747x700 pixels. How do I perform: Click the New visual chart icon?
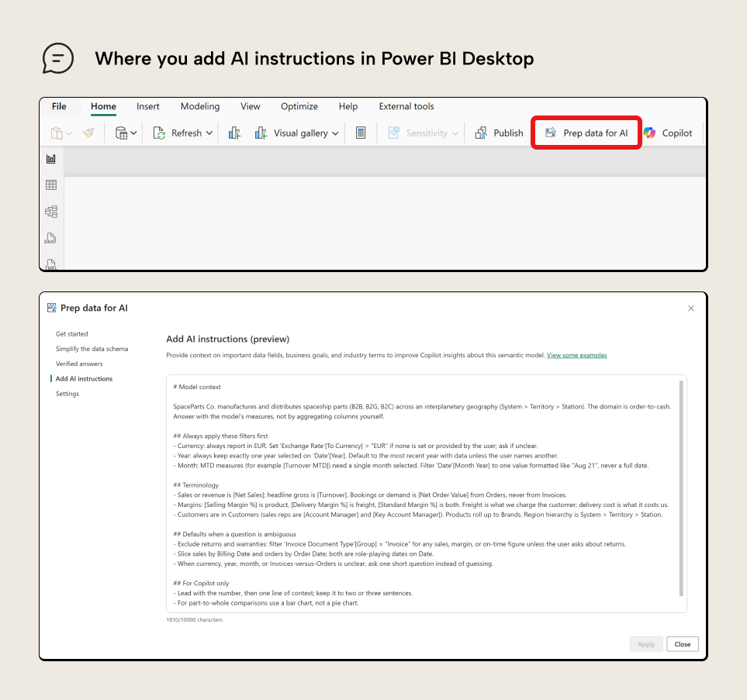(x=234, y=133)
